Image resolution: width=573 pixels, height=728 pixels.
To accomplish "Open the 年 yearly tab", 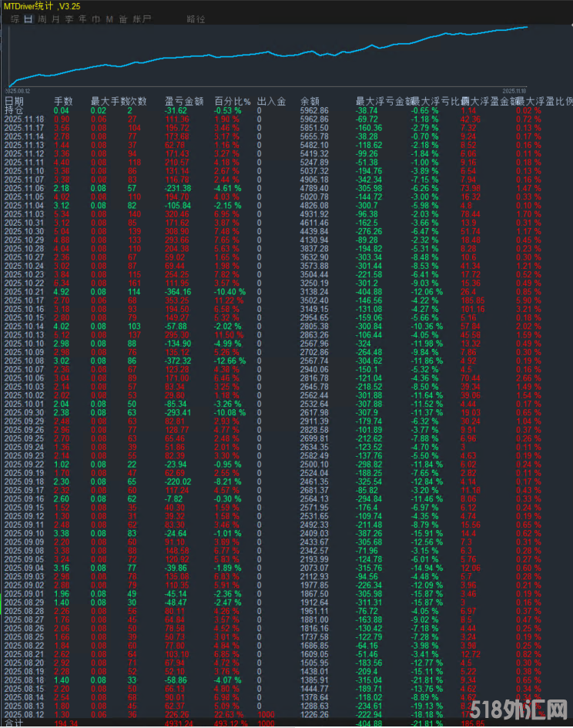I will [82, 18].
